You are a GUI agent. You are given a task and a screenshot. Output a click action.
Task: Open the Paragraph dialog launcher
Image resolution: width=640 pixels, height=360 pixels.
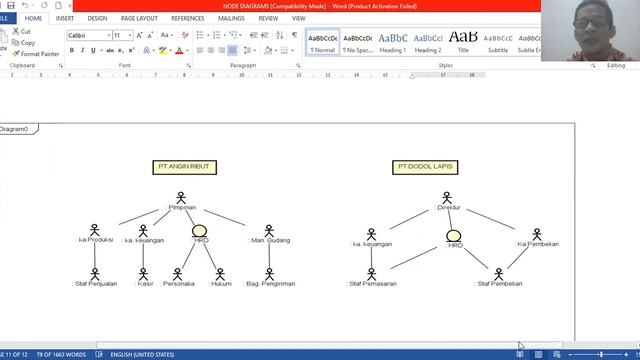pos(298,66)
